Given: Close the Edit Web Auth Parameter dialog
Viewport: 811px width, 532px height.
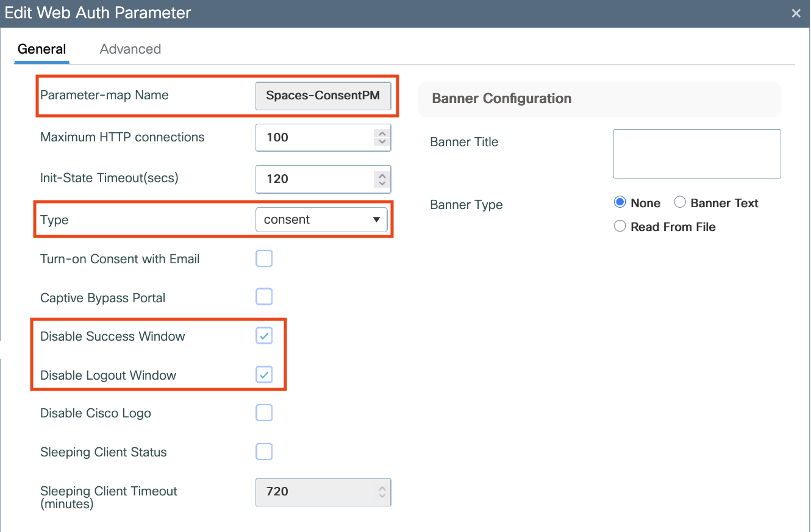Looking at the screenshot, I should tap(796, 13).
